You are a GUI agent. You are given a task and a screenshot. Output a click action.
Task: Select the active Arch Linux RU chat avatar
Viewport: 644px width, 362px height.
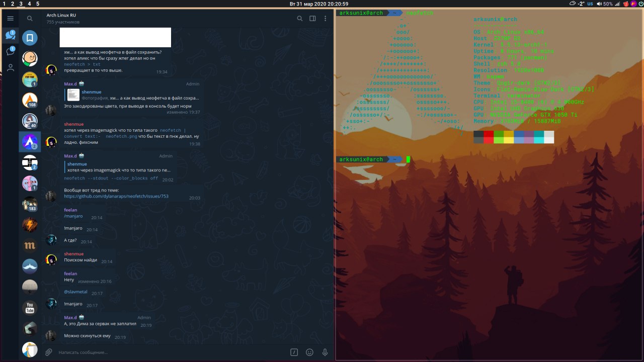click(x=30, y=142)
